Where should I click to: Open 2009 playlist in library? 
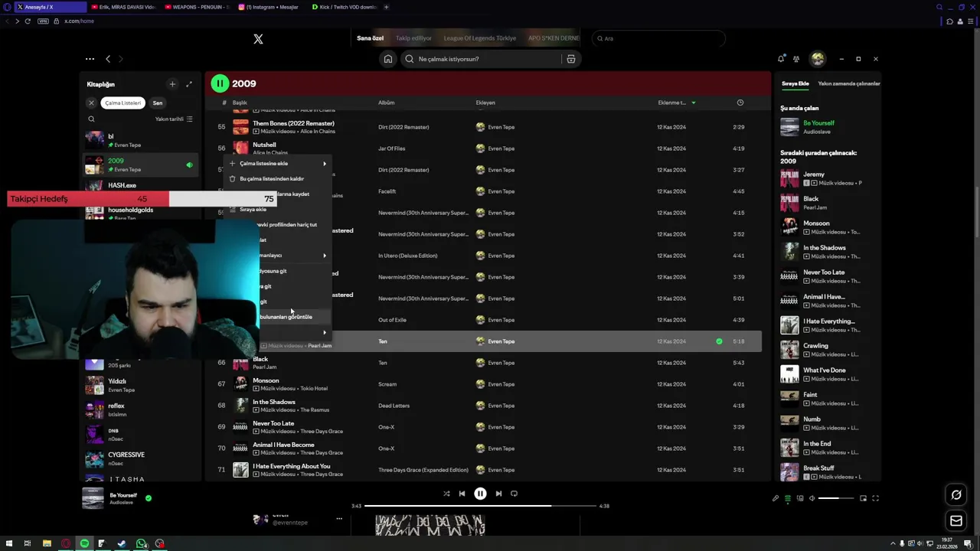141,165
